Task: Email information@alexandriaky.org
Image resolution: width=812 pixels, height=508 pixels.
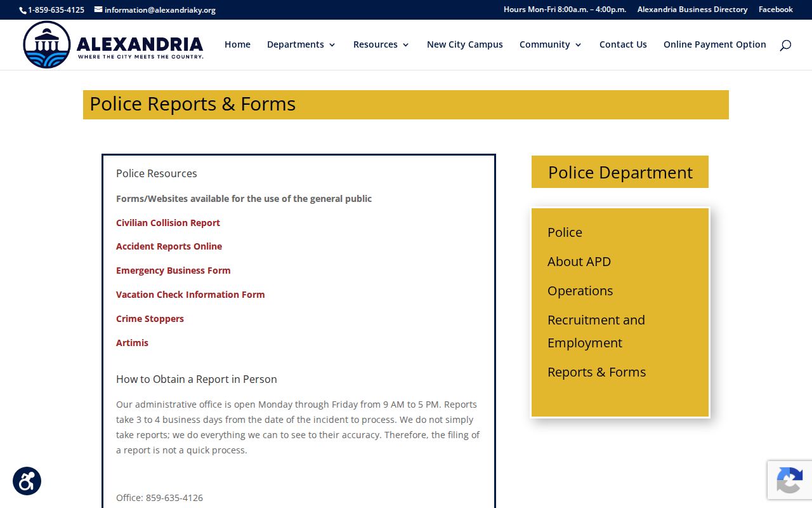Action: pos(160,10)
